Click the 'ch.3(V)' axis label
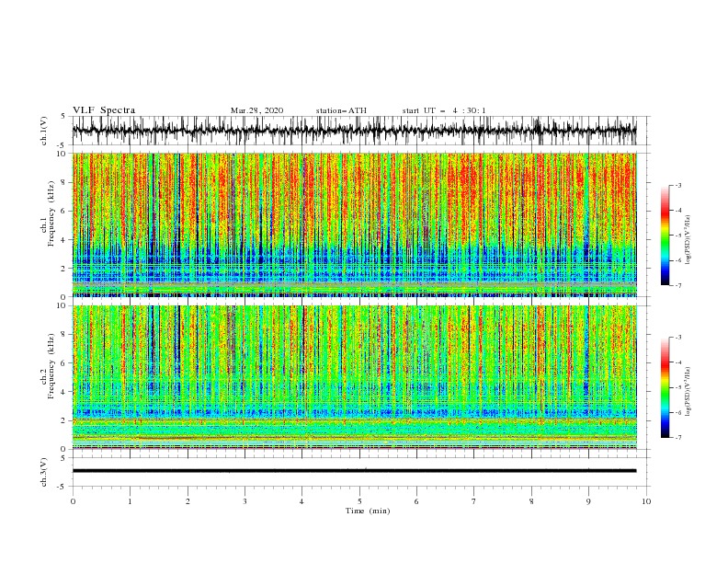The width and height of the screenshot is (728, 563). coord(44,472)
